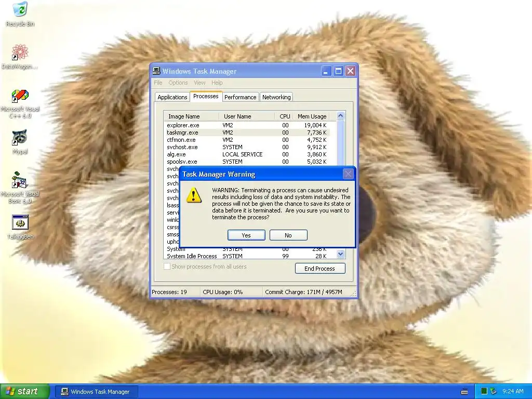Click the LOCAL SERVICE user name cell
The height and width of the screenshot is (399, 532).
point(243,154)
